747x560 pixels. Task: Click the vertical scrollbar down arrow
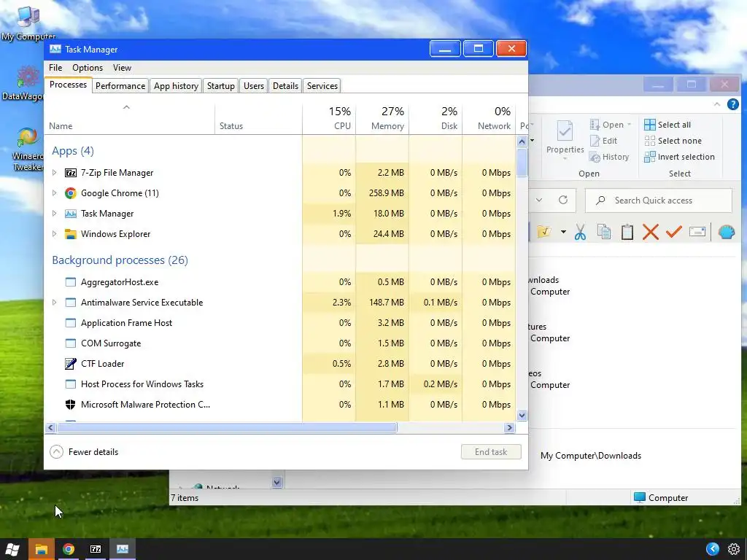[522, 415]
